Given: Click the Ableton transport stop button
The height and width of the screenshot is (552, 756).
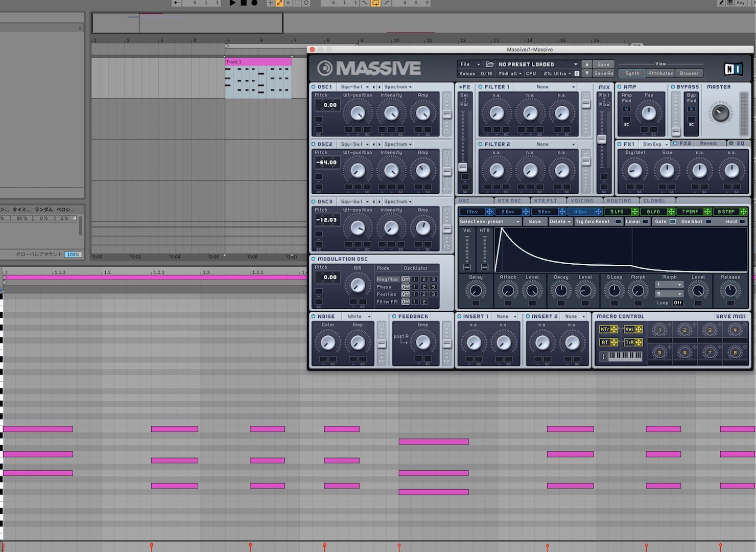Looking at the screenshot, I should coord(244,3).
